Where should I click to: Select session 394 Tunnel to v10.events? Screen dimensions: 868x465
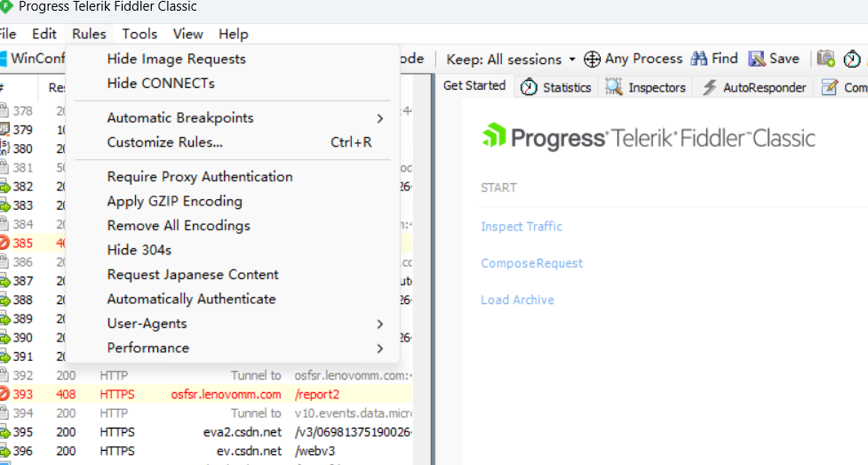[x=206, y=413]
